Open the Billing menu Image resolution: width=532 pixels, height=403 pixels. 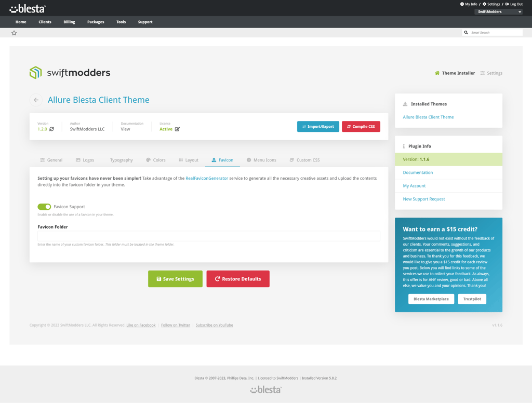pyautogui.click(x=69, y=22)
